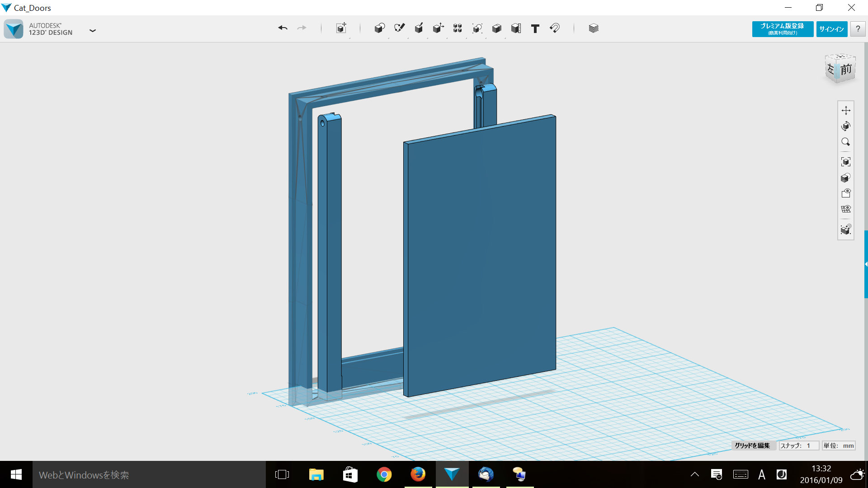Open the Windows Store from the taskbar
This screenshot has width=868, height=488.
point(350,474)
